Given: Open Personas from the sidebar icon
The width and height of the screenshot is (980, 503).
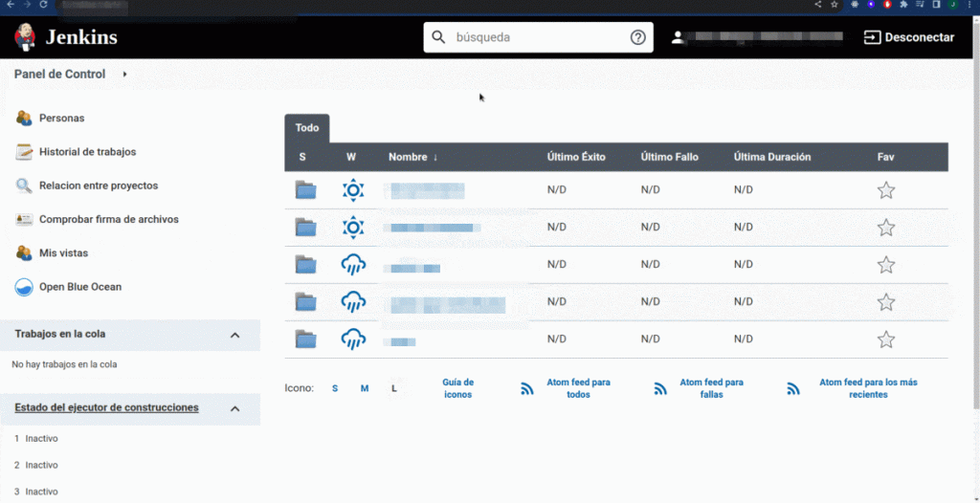Looking at the screenshot, I should click(24, 118).
